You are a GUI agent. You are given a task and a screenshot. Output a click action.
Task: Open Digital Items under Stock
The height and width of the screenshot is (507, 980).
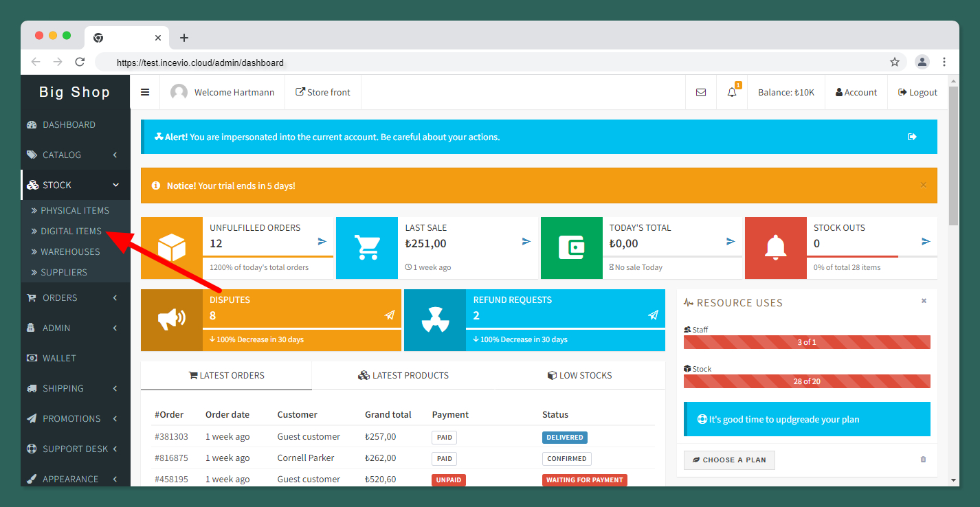pos(71,231)
